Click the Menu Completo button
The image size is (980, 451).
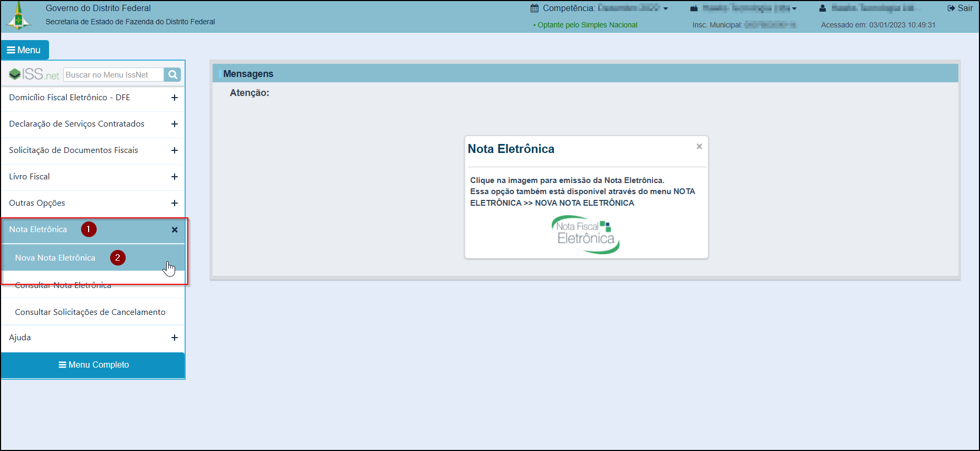[93, 365]
